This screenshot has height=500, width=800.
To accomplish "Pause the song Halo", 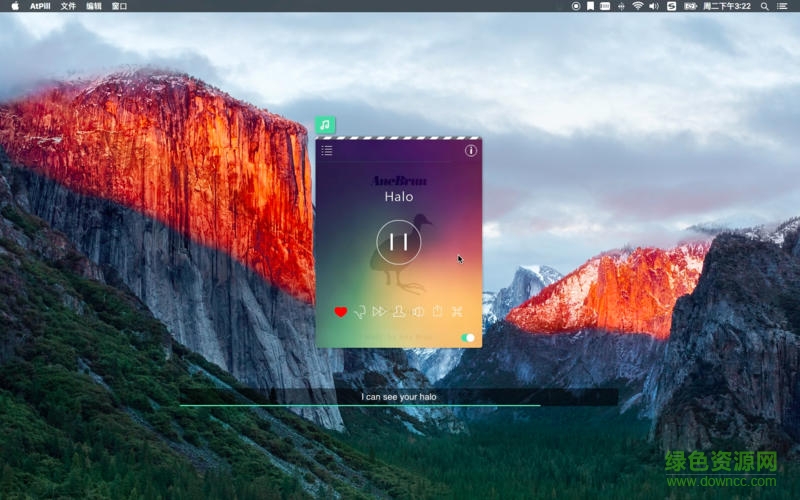I will [x=398, y=241].
